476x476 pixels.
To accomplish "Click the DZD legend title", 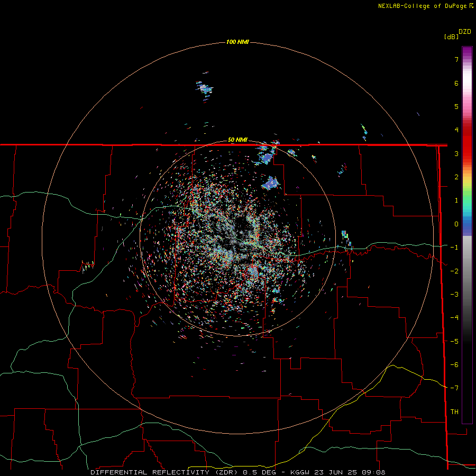I will pos(465,32).
